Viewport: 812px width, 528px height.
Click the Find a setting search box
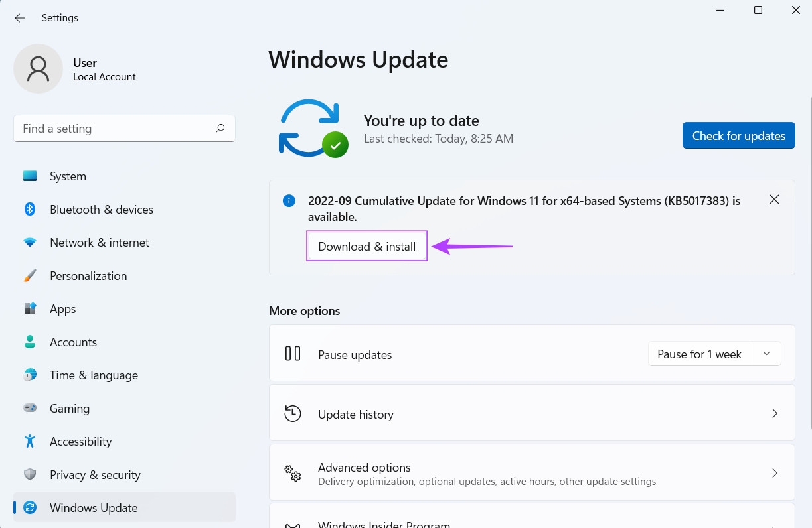tap(124, 129)
